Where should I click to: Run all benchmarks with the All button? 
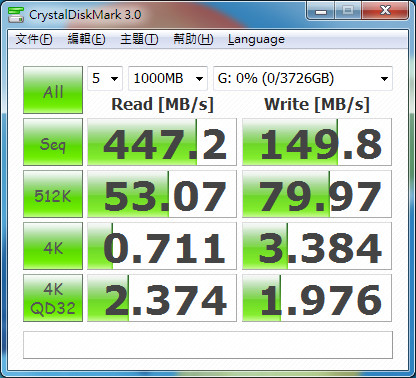(x=53, y=90)
